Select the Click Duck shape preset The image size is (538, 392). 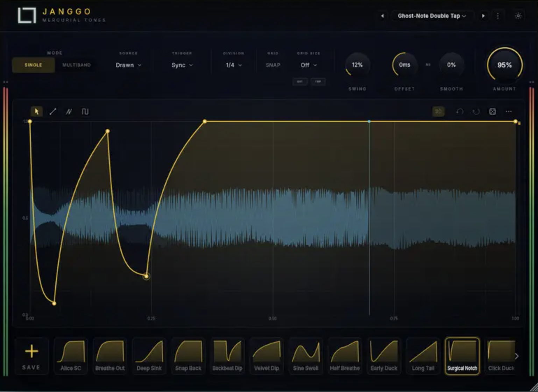point(501,356)
